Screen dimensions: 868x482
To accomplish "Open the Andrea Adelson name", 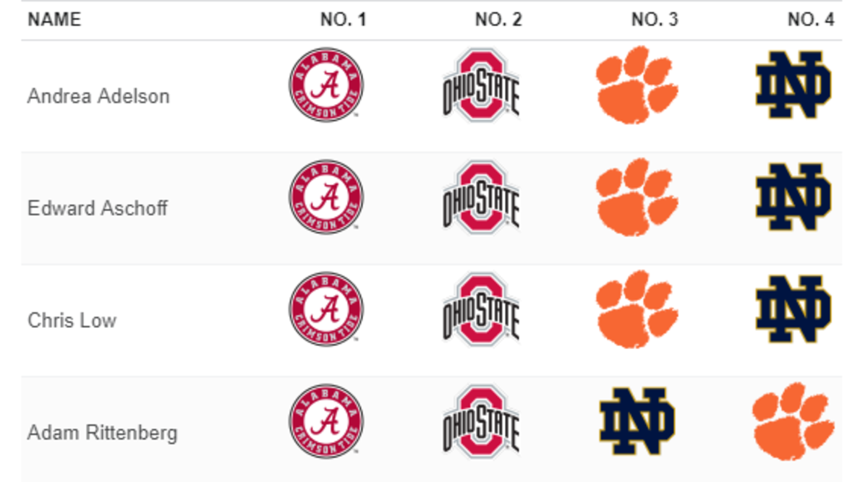I will [98, 96].
